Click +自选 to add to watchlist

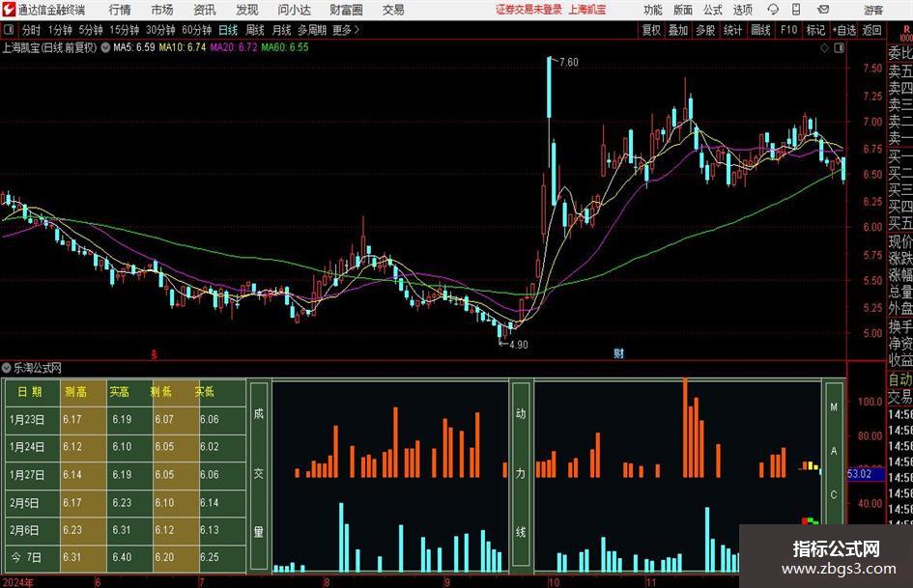tap(843, 30)
